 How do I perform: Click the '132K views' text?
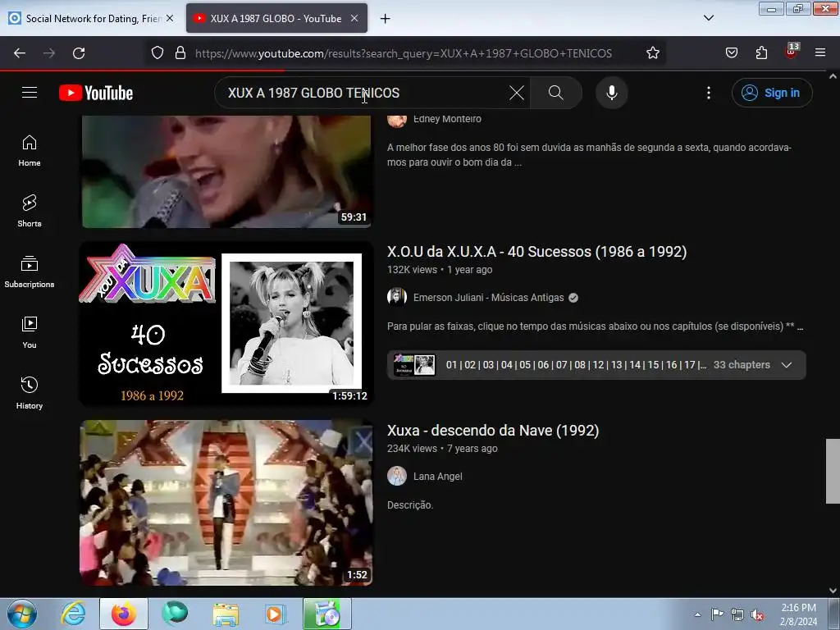(412, 270)
